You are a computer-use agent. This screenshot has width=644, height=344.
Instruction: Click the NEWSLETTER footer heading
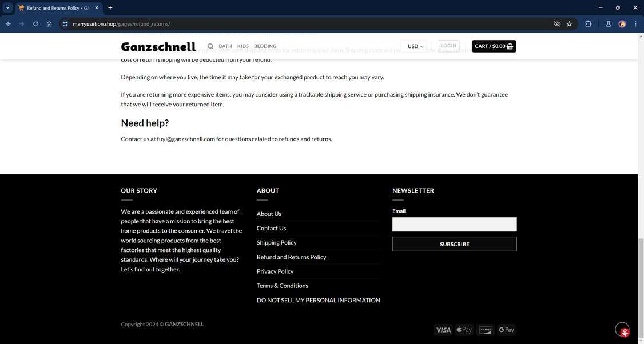(413, 190)
